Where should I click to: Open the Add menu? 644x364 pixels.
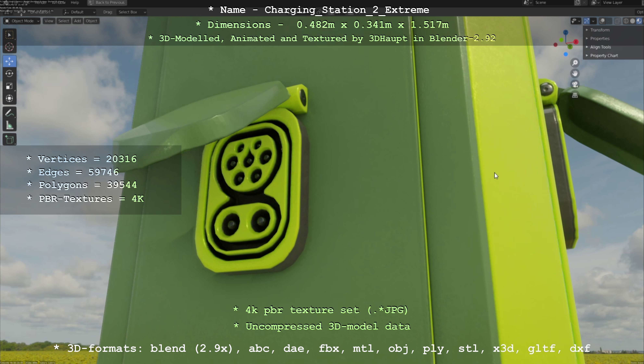click(77, 21)
